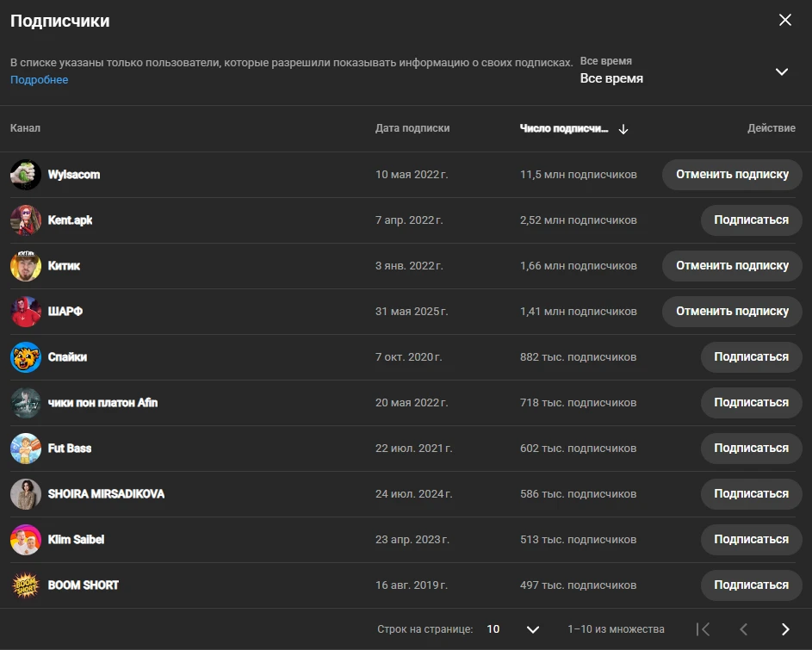Viewport: 812px width, 650px height.
Task: Open чики пон платон Afin channel name
Action: click(x=102, y=402)
